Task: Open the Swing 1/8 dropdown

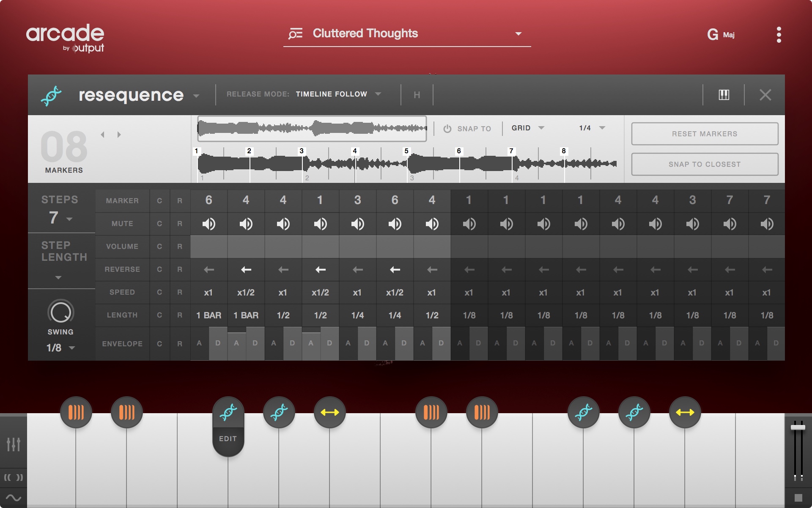Action: tap(71, 348)
